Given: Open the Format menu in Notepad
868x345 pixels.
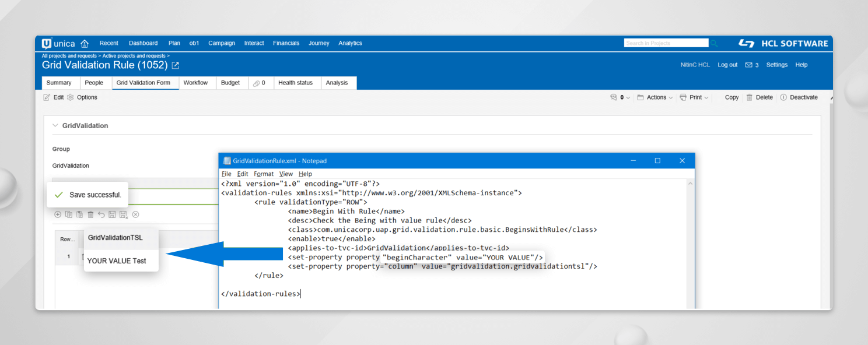Looking at the screenshot, I should coord(264,174).
